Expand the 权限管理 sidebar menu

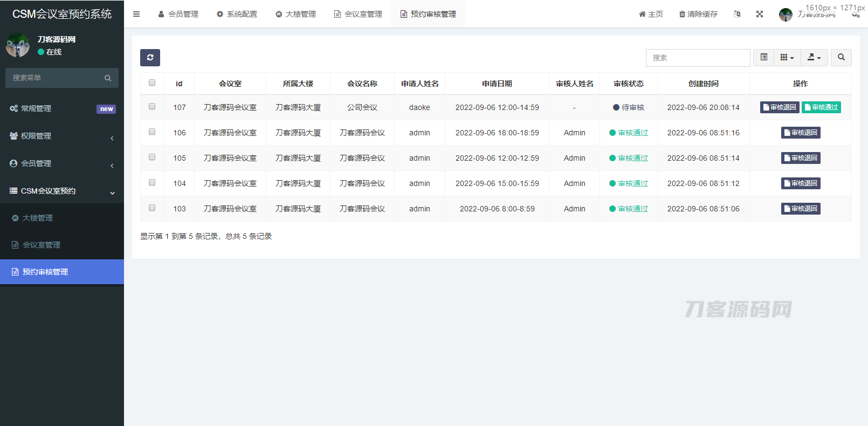(x=62, y=136)
